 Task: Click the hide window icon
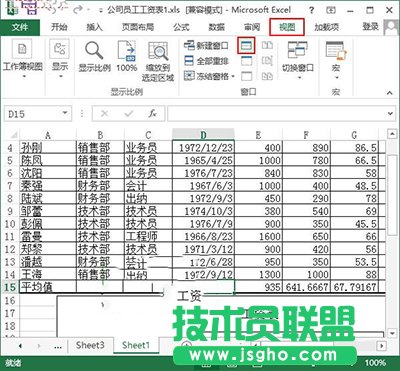point(246,61)
